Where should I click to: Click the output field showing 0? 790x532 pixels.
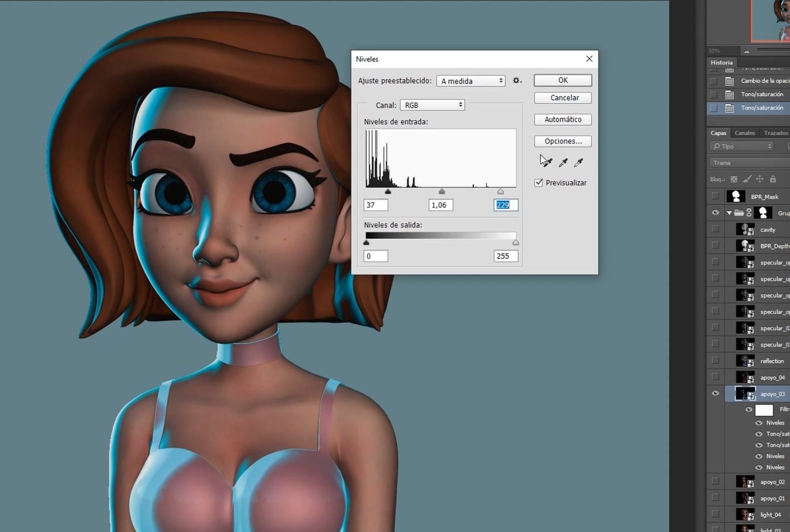click(x=376, y=256)
